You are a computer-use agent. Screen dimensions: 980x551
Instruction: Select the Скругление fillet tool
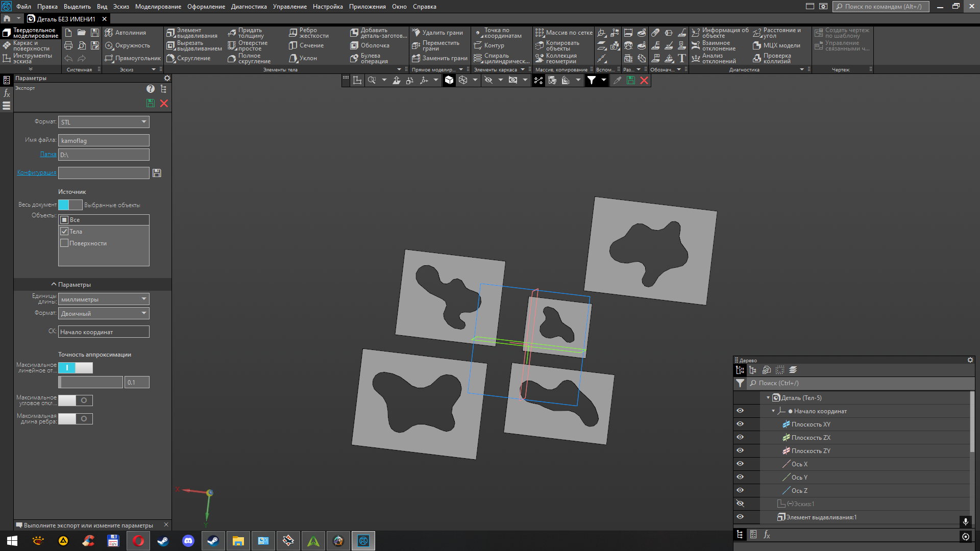(x=188, y=58)
